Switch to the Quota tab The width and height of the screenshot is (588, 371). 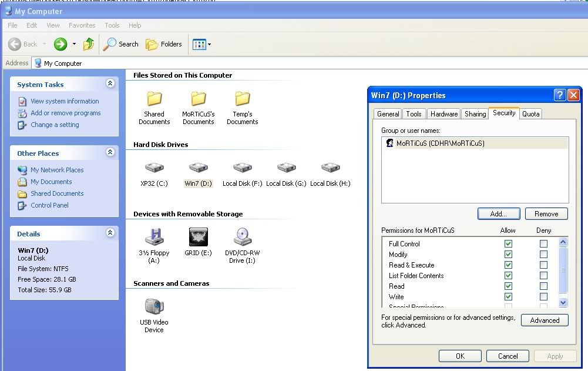(x=530, y=114)
